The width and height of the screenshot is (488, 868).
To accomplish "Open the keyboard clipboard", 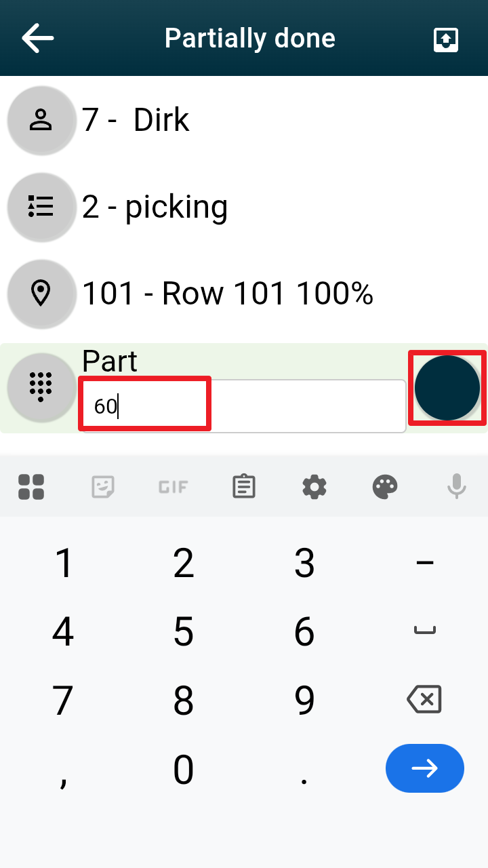I will tap(243, 486).
